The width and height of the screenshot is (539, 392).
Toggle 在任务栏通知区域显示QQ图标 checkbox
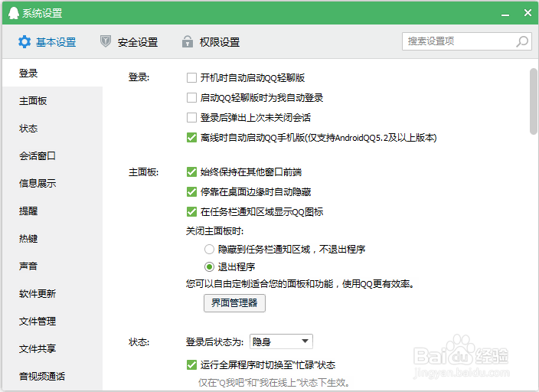pyautogui.click(x=192, y=211)
